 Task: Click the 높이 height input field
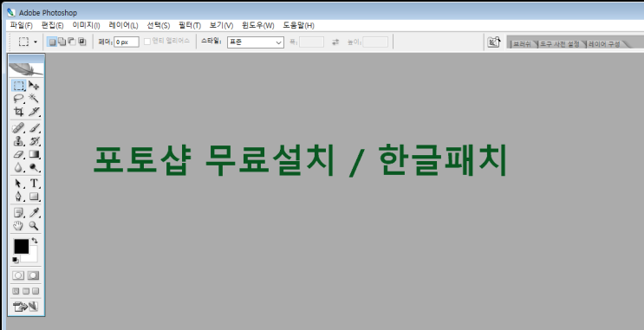[375, 42]
